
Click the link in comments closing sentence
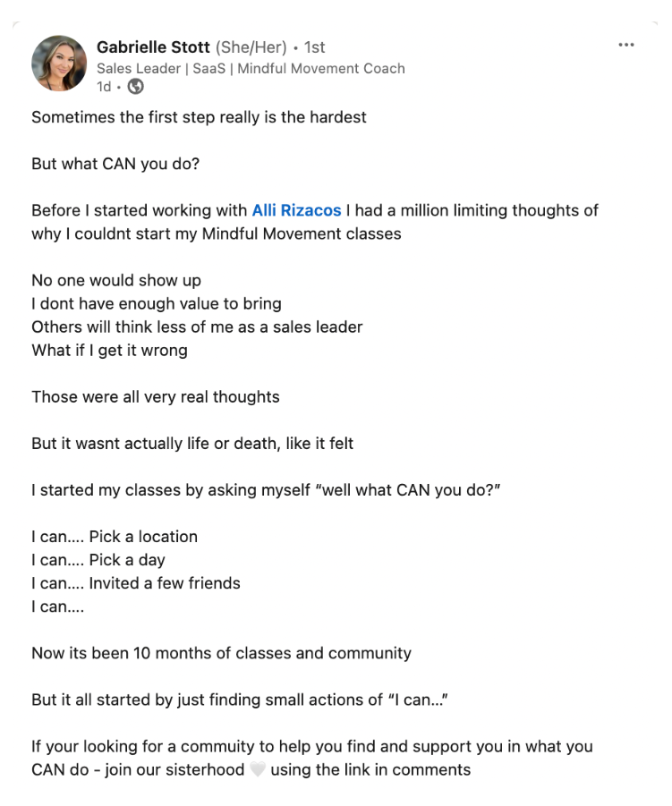(x=312, y=759)
